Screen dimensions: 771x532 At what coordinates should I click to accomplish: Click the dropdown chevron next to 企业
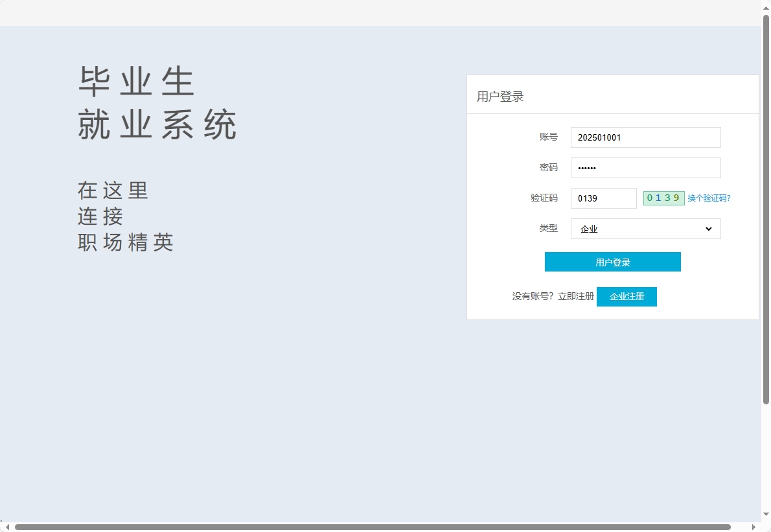[708, 229]
